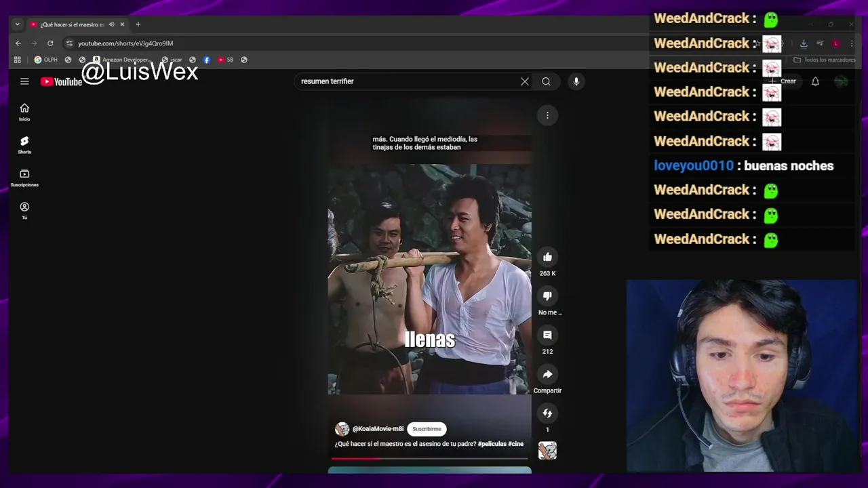Screen dimensions: 868x488
Task: Click loveyou0010 in the chat overlay
Action: point(693,165)
